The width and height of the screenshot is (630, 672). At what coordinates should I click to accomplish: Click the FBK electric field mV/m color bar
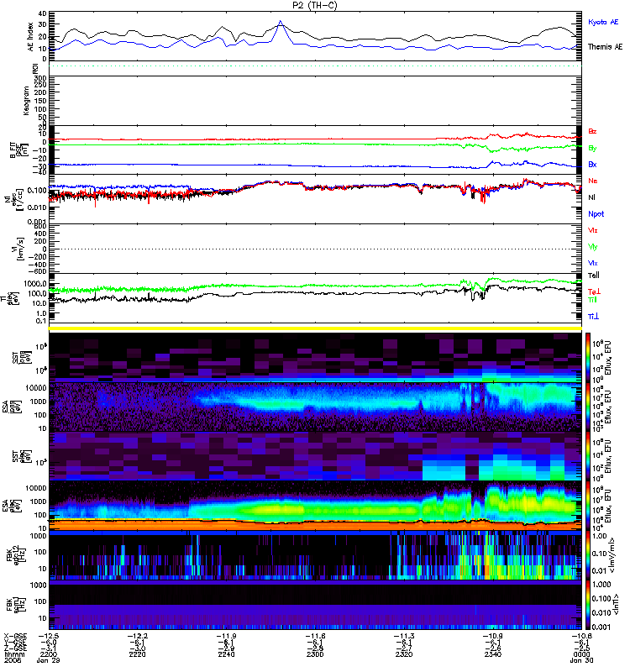[x=588, y=555]
